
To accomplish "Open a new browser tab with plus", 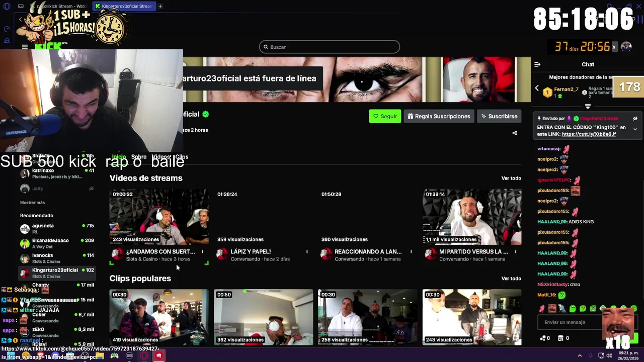I will (160, 6).
